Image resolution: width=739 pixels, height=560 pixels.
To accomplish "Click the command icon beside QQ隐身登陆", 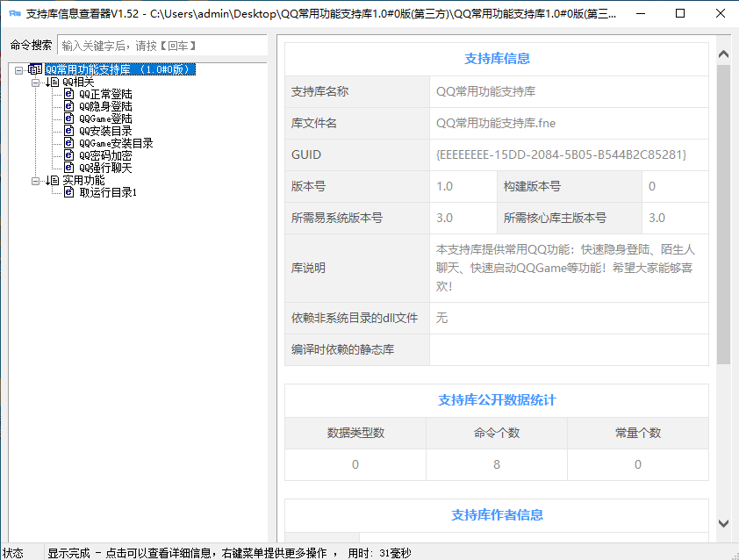I will [x=69, y=106].
